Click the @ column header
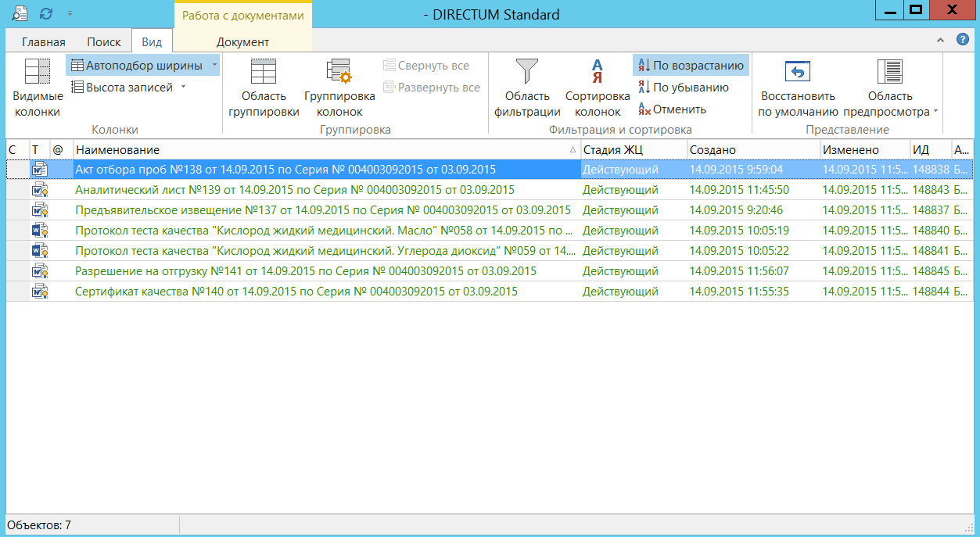980x537 pixels. tap(61, 149)
